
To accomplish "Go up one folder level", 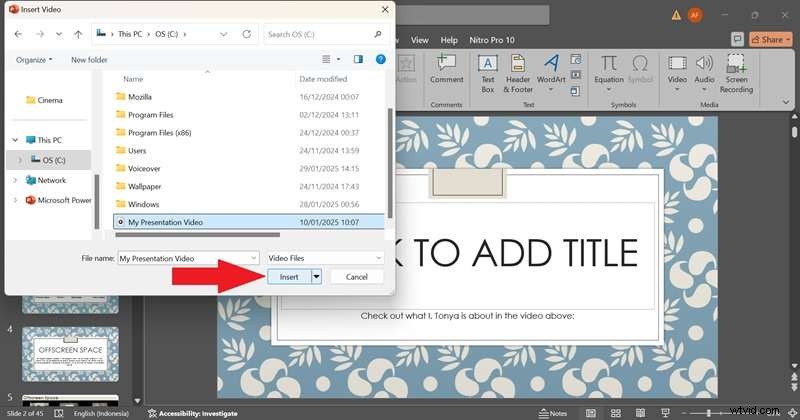I will pos(78,34).
